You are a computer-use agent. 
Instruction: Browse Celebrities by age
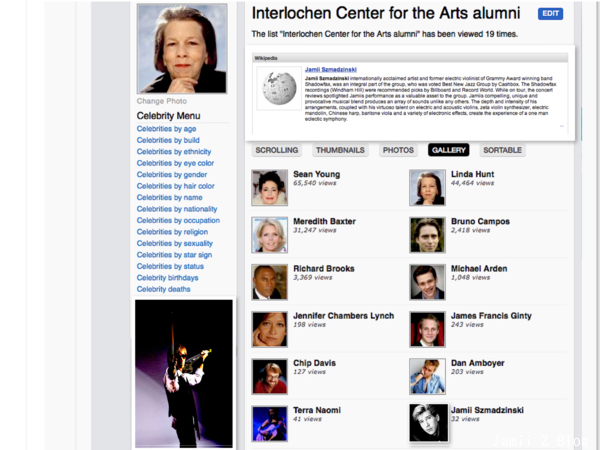[x=167, y=129]
